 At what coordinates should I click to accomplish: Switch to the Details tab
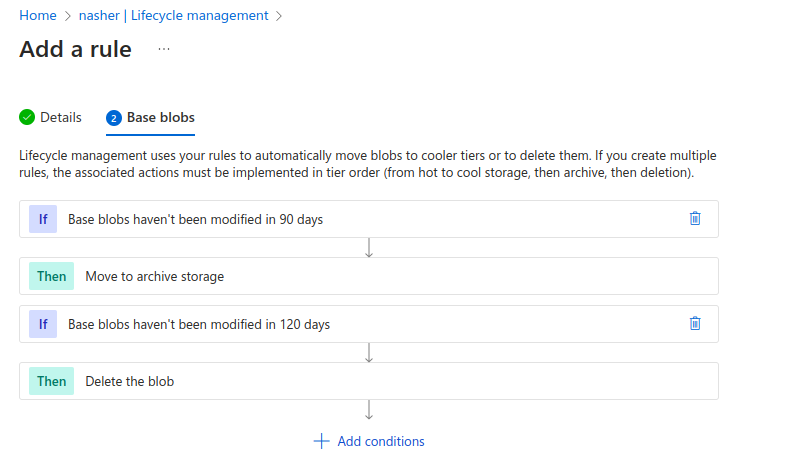tap(60, 117)
